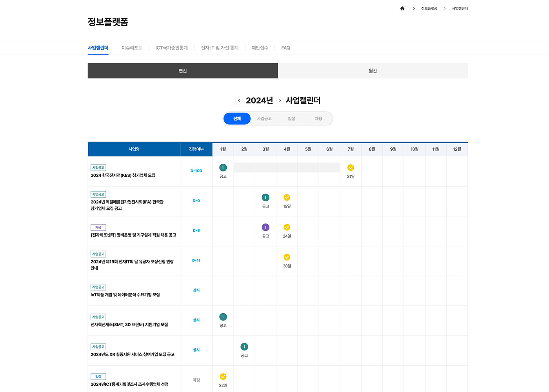Switch to the 이슈리포트 tab
The image size is (549, 392).
point(132,48)
